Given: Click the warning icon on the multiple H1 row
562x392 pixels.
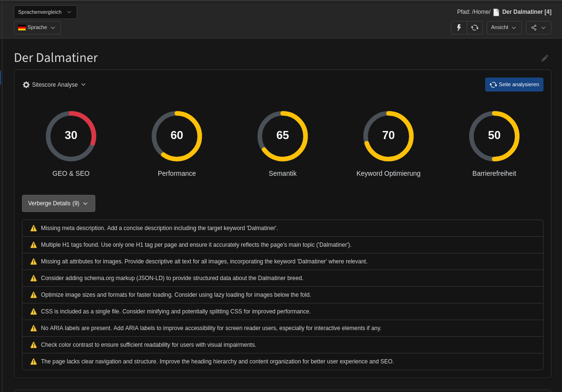Looking at the screenshot, I should [33, 244].
